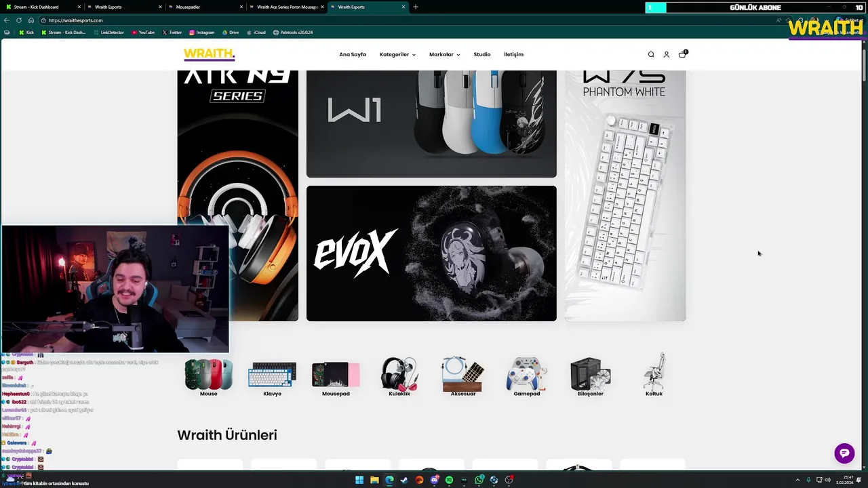Open the W75 Phantom White keyboard banner
Image resolution: width=868 pixels, height=488 pixels.
(x=625, y=196)
